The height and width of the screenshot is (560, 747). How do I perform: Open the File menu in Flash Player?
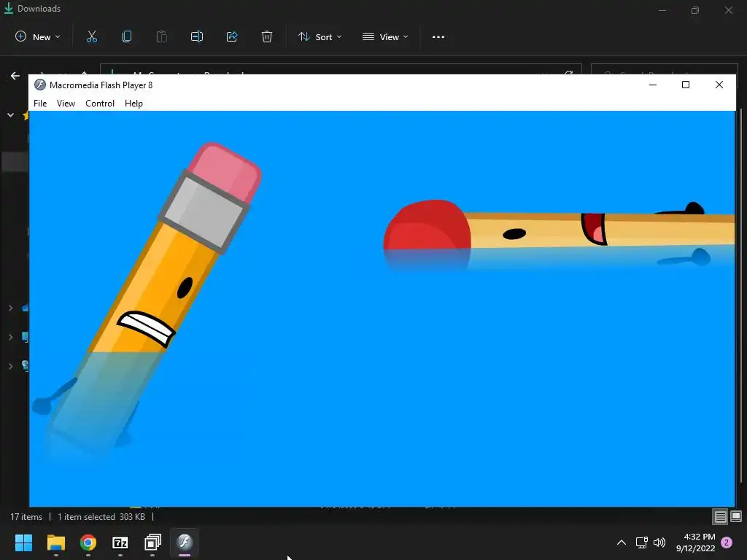[x=40, y=104]
